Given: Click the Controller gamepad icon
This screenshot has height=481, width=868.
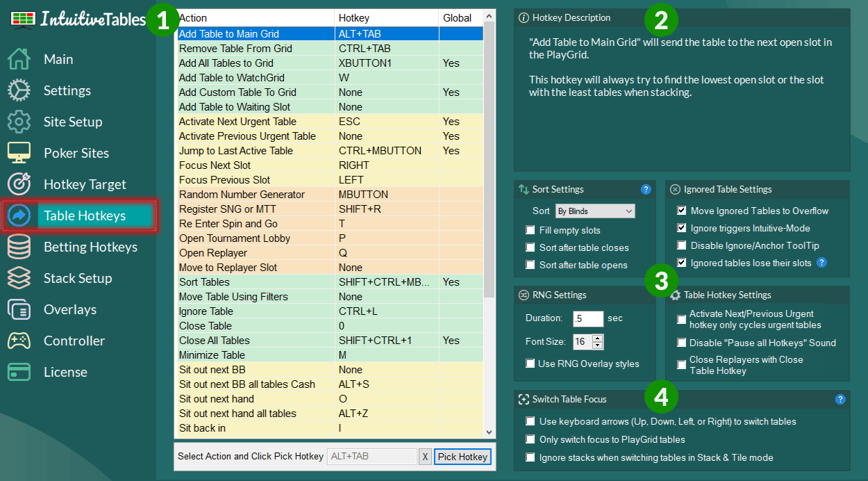Looking at the screenshot, I should click(19, 341).
